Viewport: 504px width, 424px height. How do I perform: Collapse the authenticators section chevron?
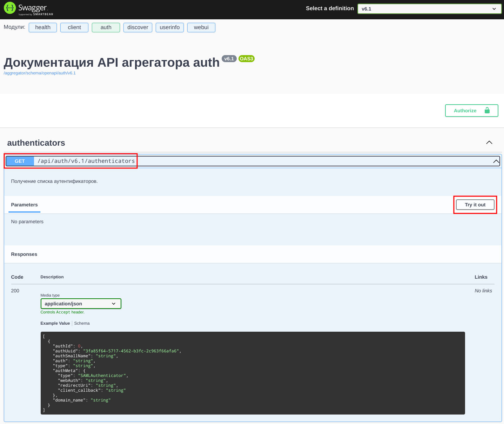click(x=489, y=143)
